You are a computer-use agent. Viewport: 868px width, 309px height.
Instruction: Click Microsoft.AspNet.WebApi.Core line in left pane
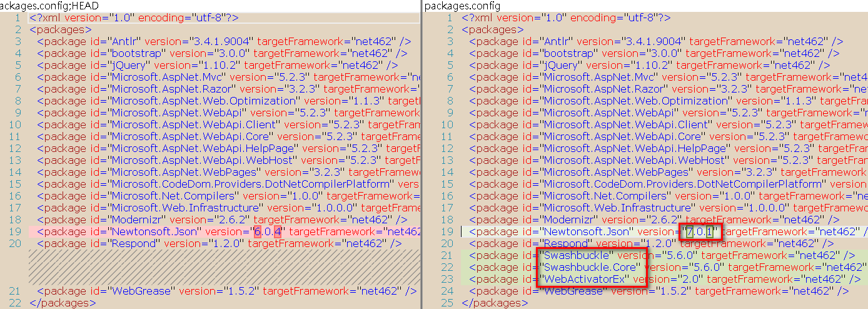[x=228, y=137]
